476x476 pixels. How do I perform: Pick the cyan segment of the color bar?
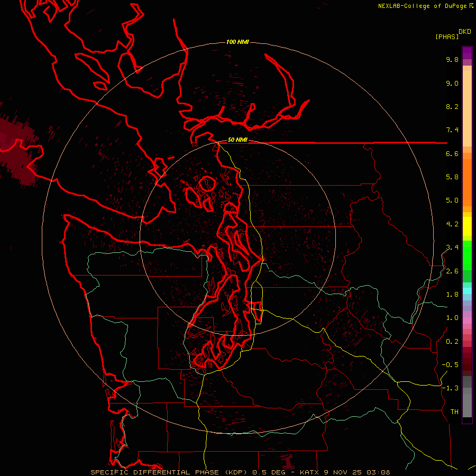[x=467, y=290]
